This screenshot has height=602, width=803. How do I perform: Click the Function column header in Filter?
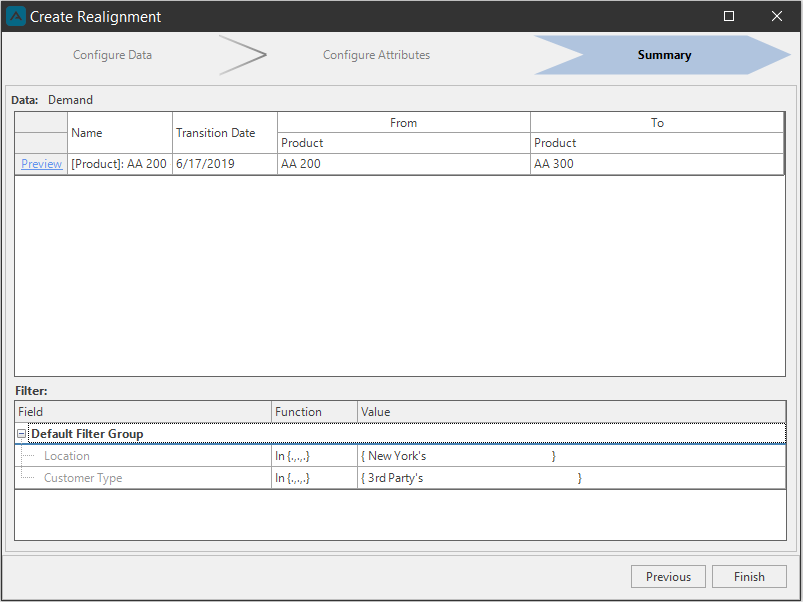314,412
